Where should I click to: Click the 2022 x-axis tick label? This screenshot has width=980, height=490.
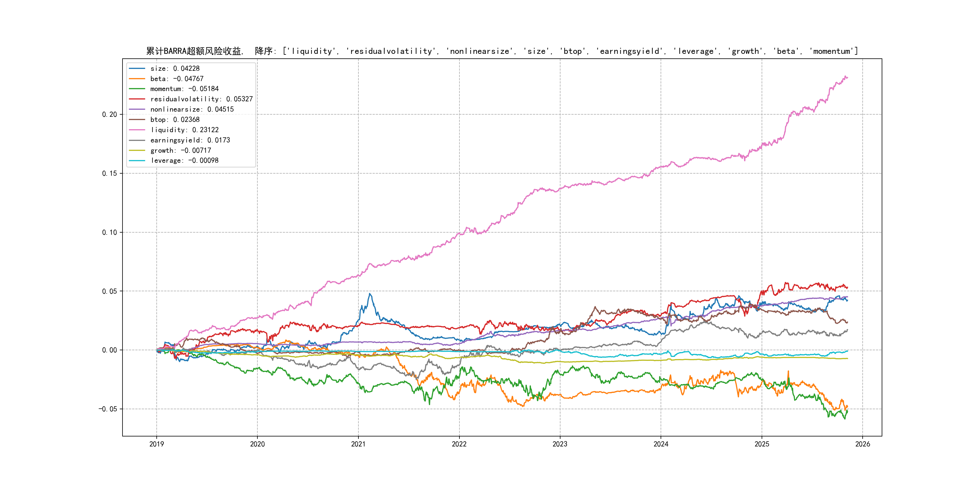459,444
